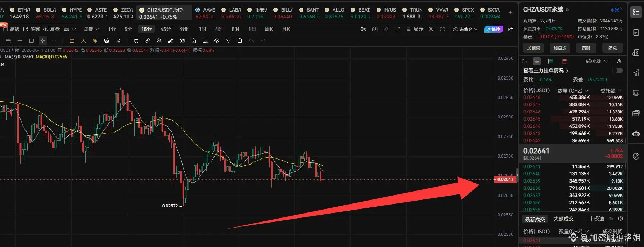
Task: Take a chart screenshot with camera icon
Action: pos(375,29)
